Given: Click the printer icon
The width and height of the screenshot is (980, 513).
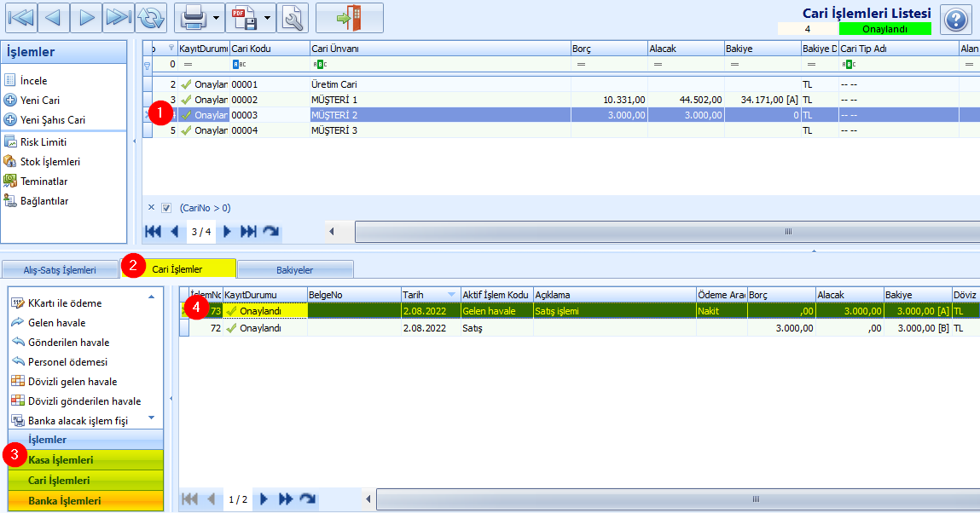Looking at the screenshot, I should (193, 18).
